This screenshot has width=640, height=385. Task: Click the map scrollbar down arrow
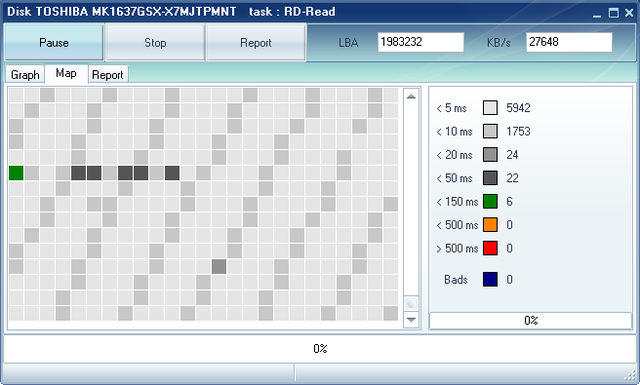pyautogui.click(x=411, y=320)
